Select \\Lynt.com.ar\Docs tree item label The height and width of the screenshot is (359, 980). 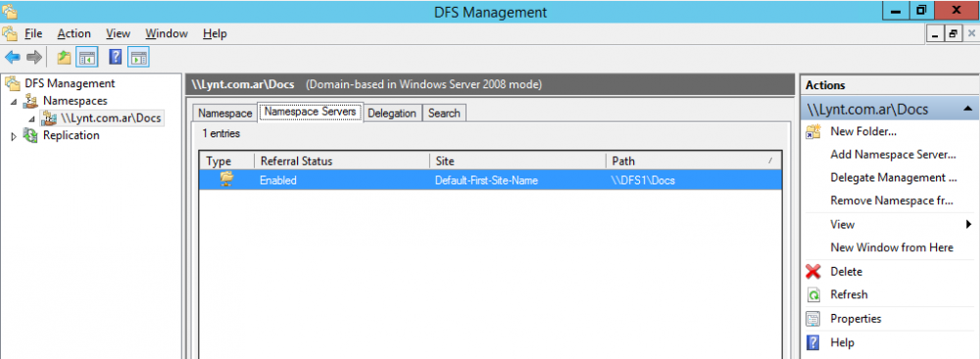point(112,118)
